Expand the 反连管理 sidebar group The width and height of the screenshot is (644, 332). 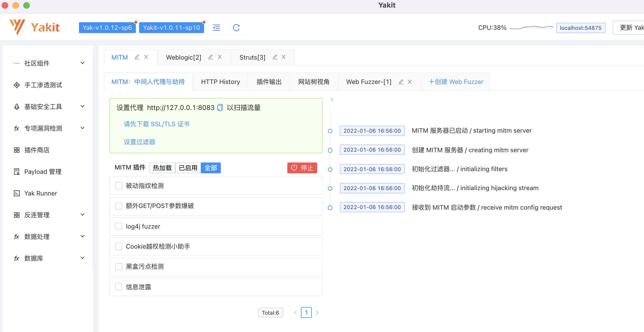[x=49, y=215]
